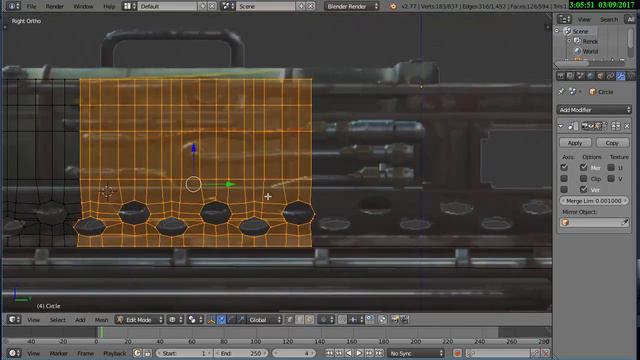Open the Add Modifier dropdown
The image size is (640, 360).
point(594,109)
